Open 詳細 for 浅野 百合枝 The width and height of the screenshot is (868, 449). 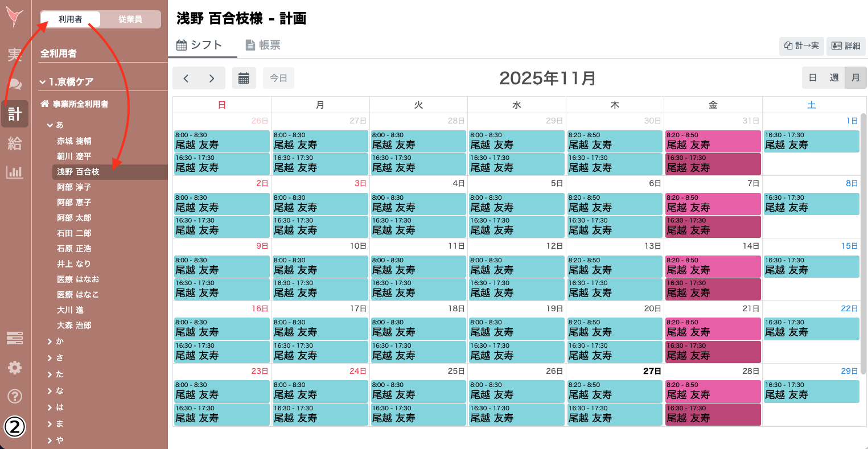click(846, 46)
